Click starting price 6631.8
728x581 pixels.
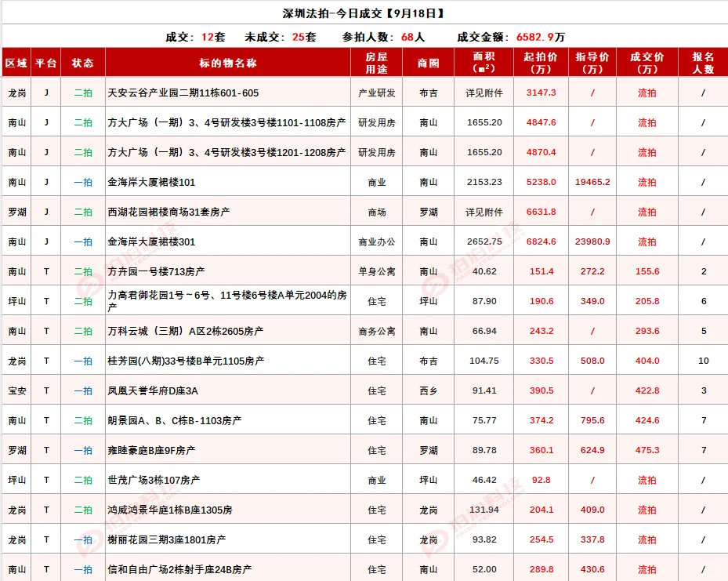point(541,212)
